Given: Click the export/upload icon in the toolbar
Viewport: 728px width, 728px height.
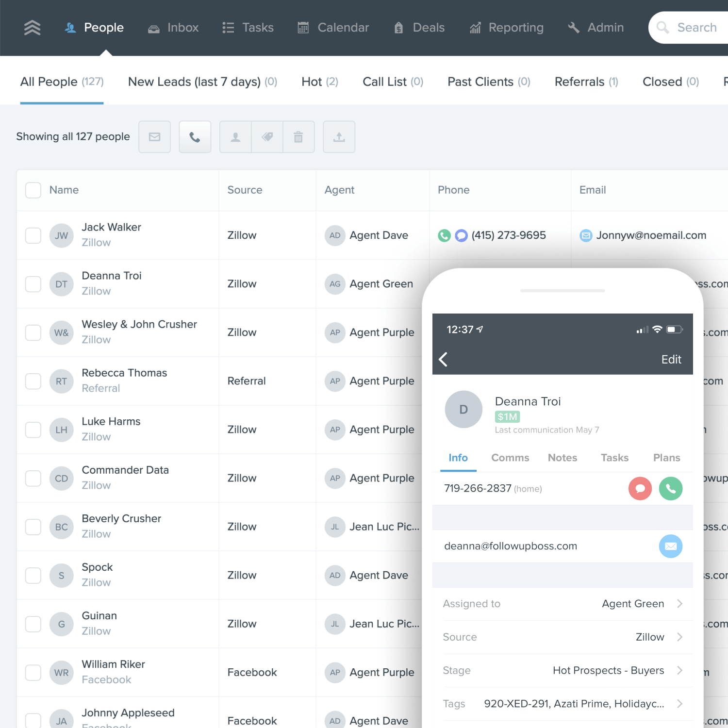Looking at the screenshot, I should [339, 137].
